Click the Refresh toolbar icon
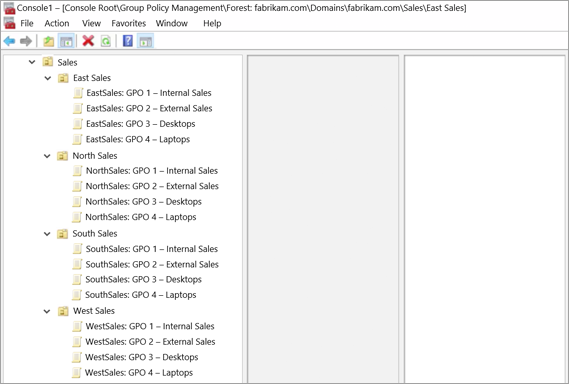 [106, 41]
